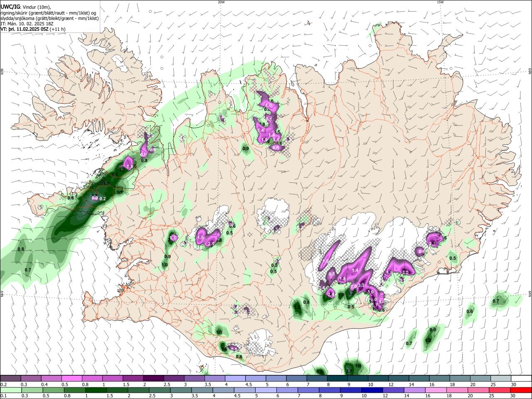
Task: Click the UWC/IG map title text
Action: coord(10,7)
